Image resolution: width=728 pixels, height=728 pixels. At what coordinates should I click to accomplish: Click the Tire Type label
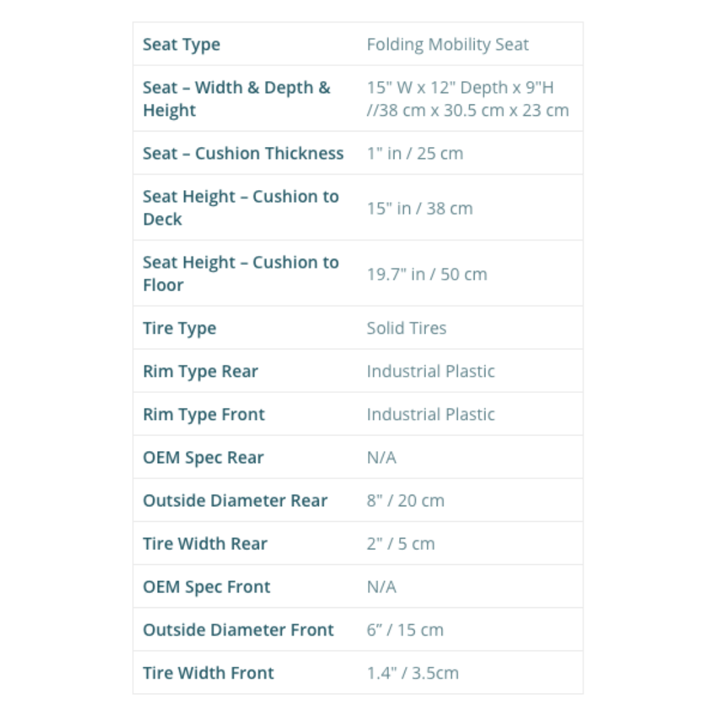[x=179, y=328]
